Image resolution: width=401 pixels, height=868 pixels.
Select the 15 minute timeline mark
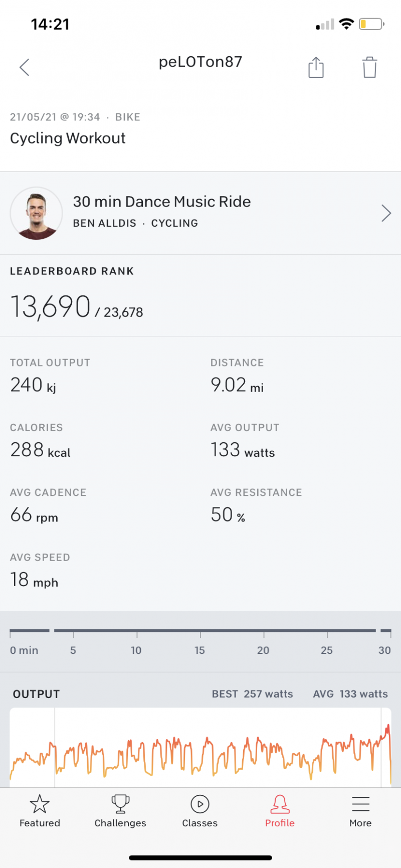[200, 650]
